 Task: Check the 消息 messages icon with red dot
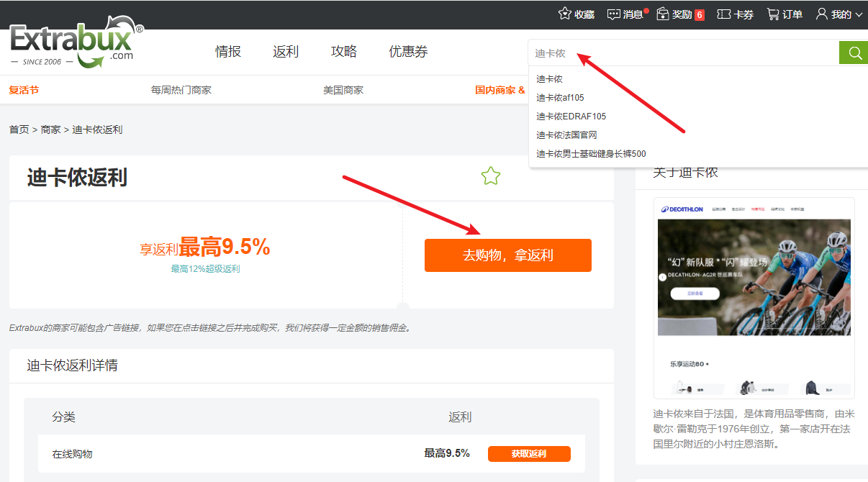[x=613, y=14]
